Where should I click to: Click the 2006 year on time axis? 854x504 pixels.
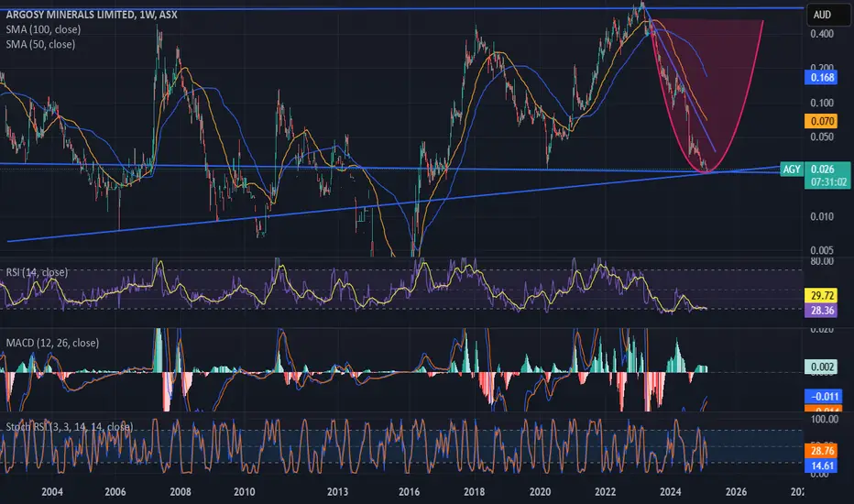pos(115,491)
